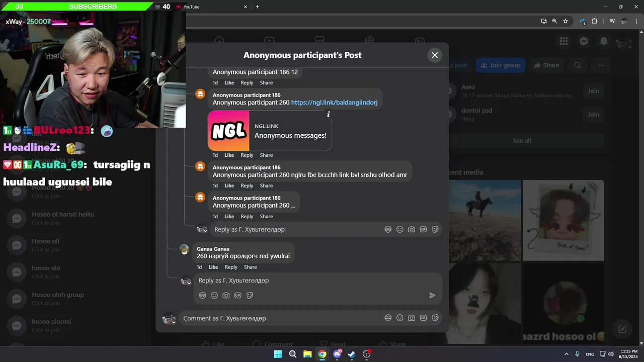
Task: Insert avatar sticker in nested Reply as box
Action: coord(388,229)
